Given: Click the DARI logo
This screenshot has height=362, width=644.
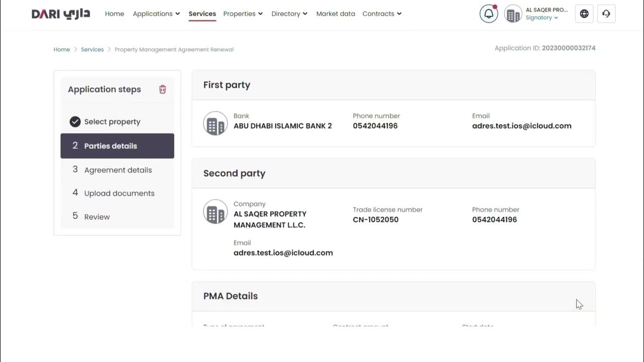Looking at the screenshot, I should 61,14.
